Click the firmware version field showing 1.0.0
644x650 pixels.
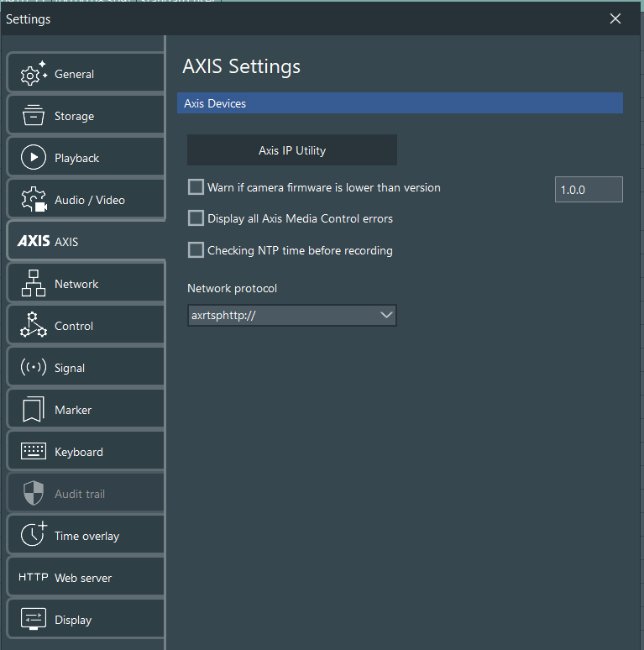(589, 190)
